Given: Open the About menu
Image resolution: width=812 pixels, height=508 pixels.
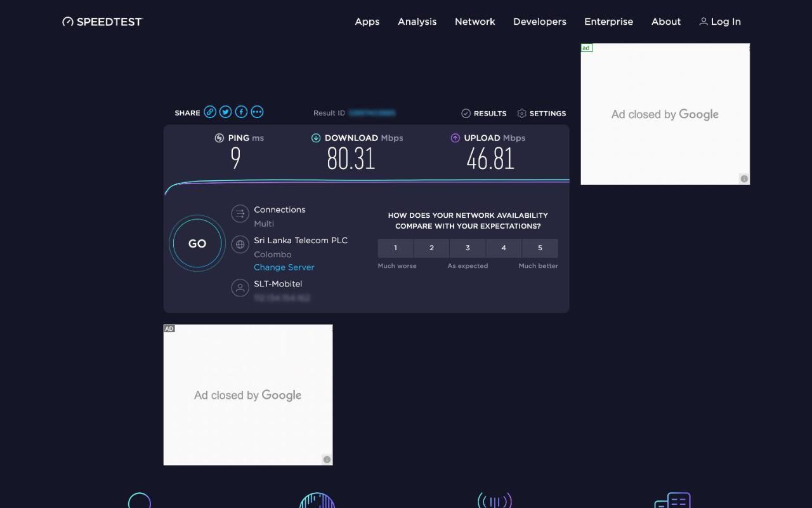Looking at the screenshot, I should [666, 22].
